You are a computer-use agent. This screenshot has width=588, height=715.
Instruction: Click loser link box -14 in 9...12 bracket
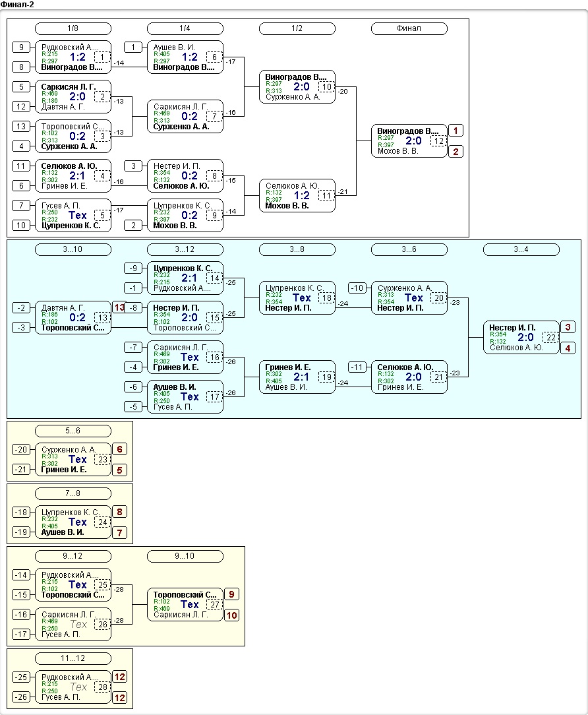tap(21, 575)
